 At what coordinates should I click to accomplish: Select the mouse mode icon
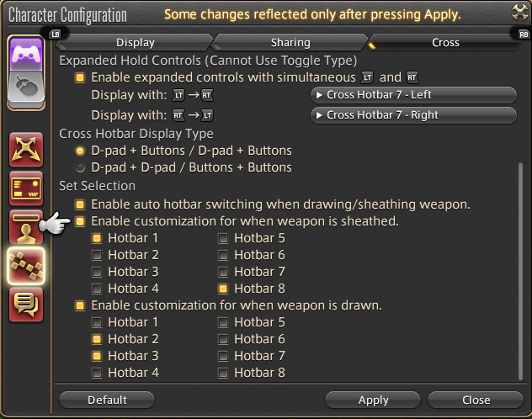(26, 88)
